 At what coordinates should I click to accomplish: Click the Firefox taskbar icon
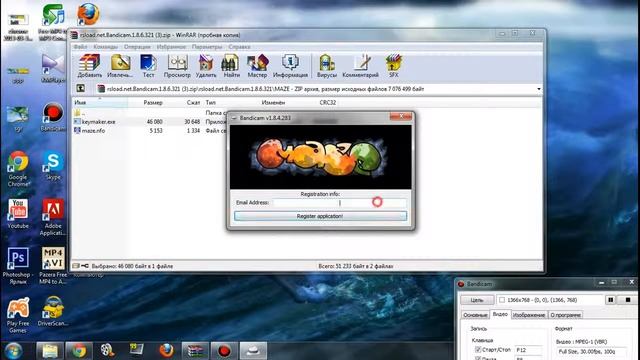(x=166, y=351)
